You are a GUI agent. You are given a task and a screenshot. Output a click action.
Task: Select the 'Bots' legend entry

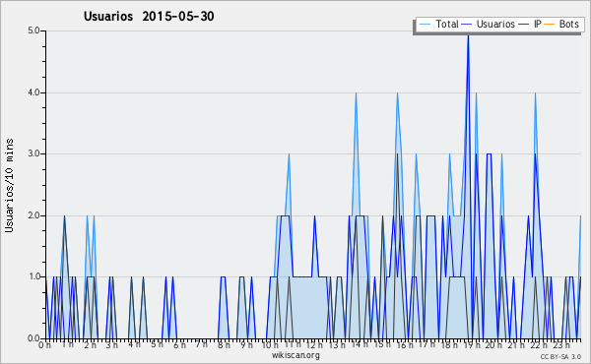click(568, 24)
